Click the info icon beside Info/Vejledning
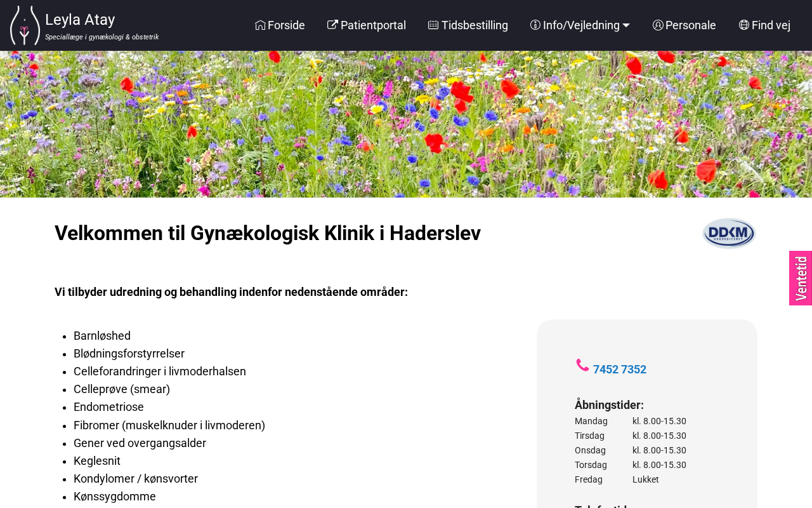 535,25
